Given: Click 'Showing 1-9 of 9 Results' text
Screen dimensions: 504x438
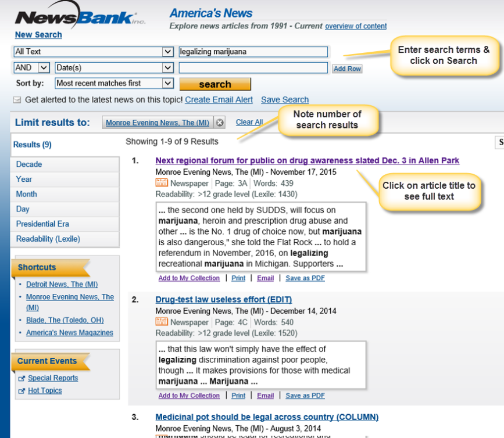Looking at the screenshot, I should pos(172,142).
